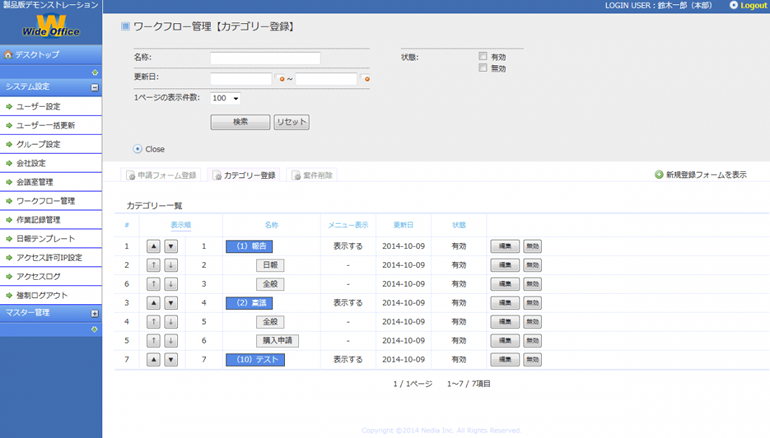Sort by 名称 column header
770x438 pixels.
coord(271,225)
